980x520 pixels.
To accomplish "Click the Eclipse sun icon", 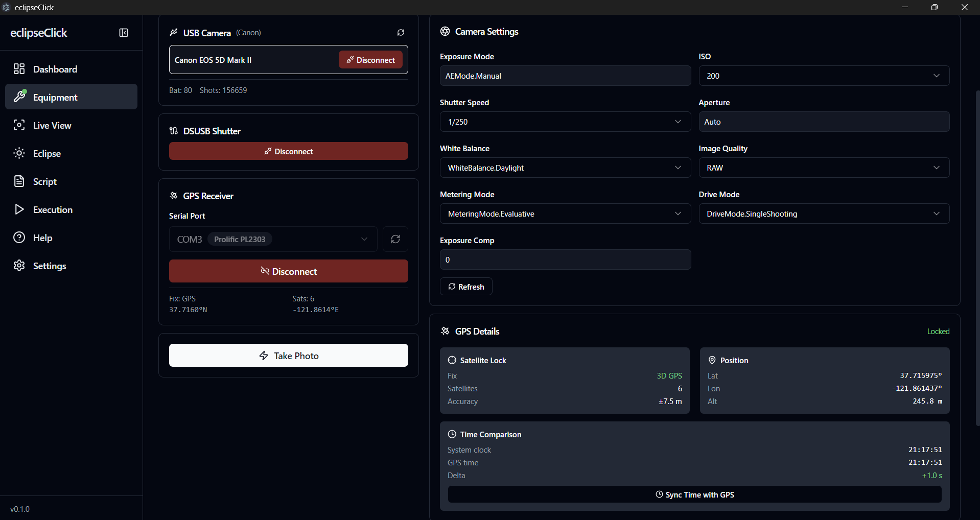I will point(19,153).
